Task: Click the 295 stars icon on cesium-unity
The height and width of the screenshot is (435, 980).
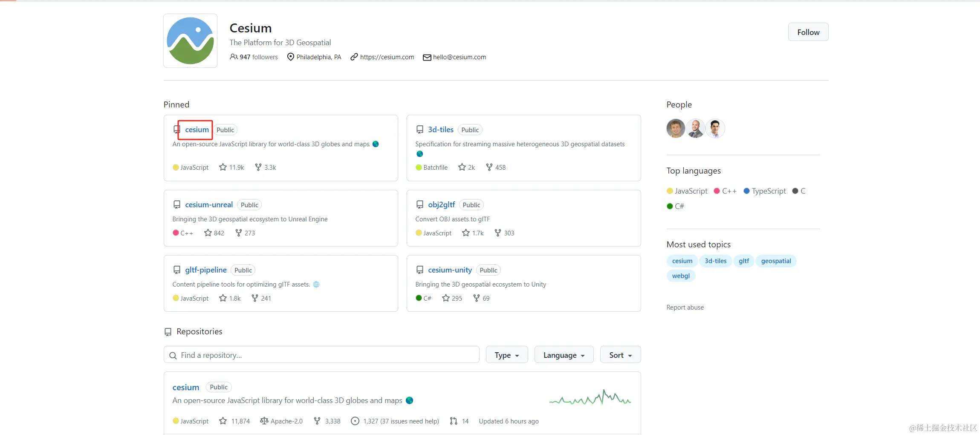Action: (x=446, y=298)
